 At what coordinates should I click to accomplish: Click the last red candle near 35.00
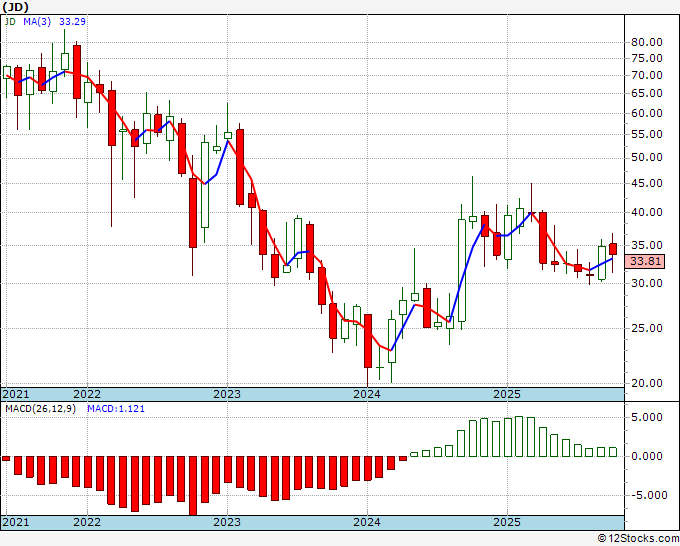tap(613, 249)
